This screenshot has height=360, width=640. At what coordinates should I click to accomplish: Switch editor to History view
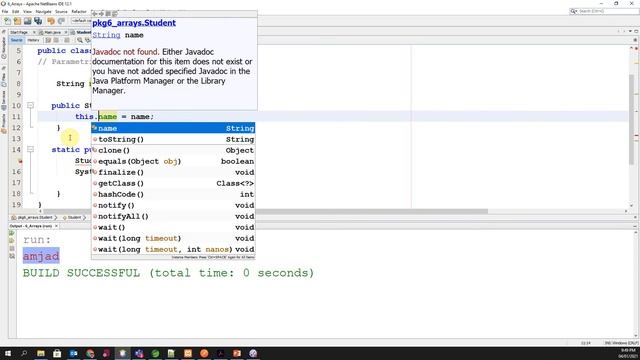click(x=33, y=40)
